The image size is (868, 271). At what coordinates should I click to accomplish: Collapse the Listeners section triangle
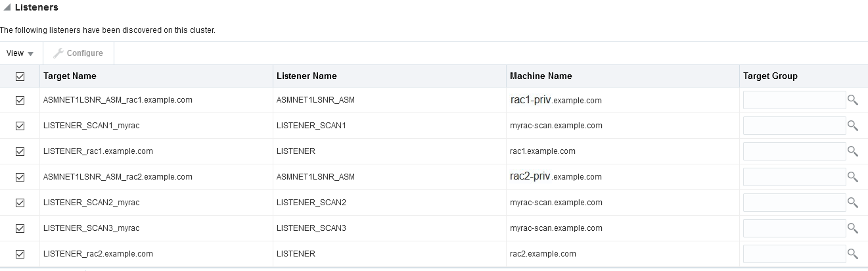pos(7,8)
